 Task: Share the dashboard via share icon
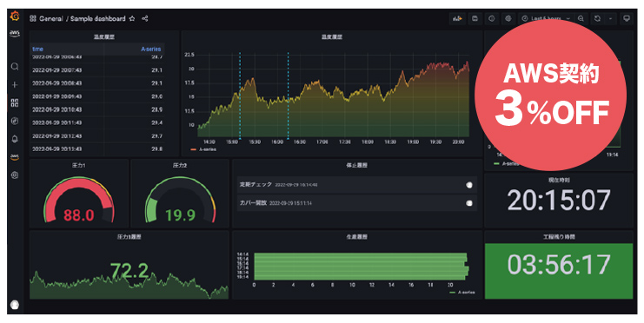pyautogui.click(x=144, y=18)
